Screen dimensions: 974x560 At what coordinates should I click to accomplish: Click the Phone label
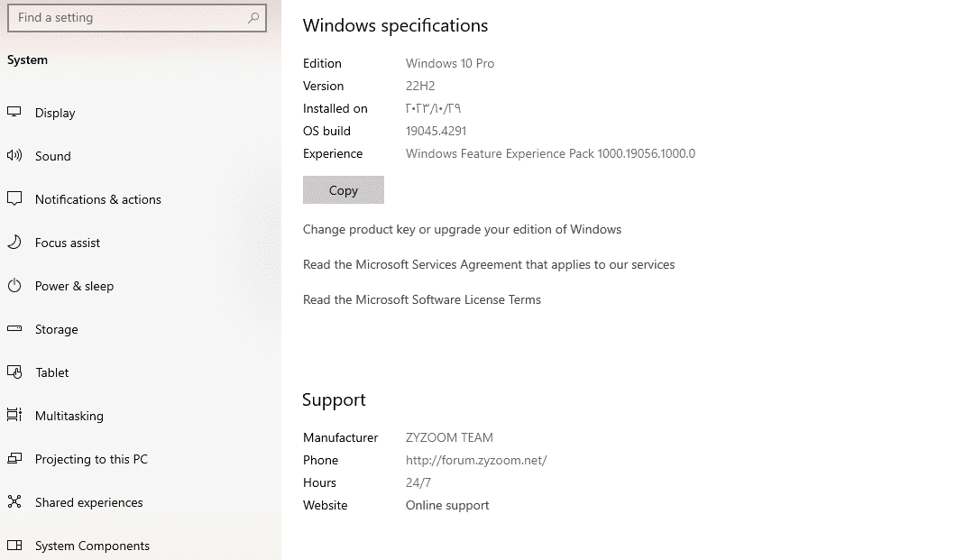[x=320, y=460]
